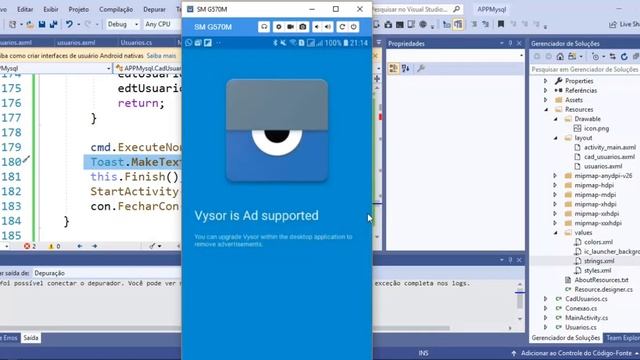Open the Projeto menu
The width and height of the screenshot is (640, 360).
79,9
